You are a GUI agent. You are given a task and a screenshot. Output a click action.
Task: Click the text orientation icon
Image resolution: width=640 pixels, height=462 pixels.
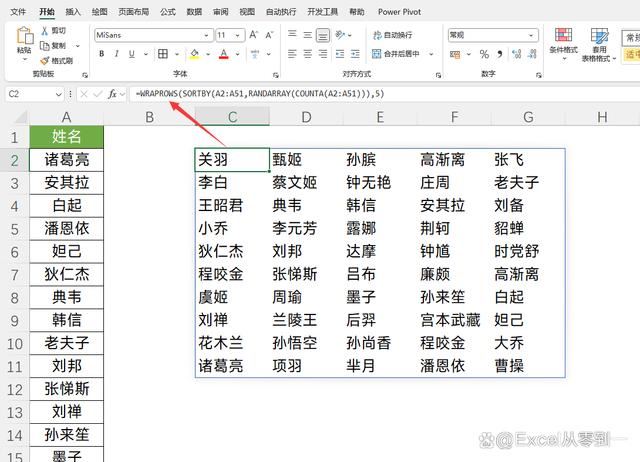click(x=340, y=35)
